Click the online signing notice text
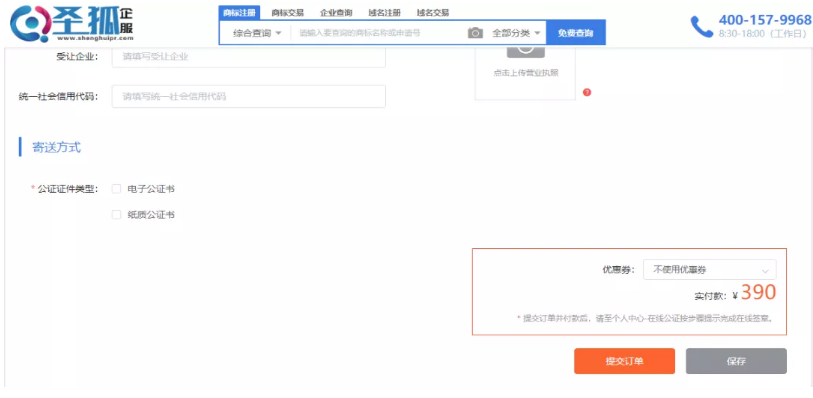Screen dimensions: 813x398 tap(647, 318)
